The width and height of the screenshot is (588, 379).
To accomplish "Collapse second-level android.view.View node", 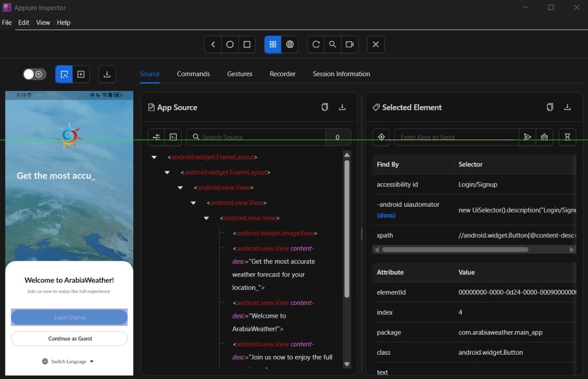I will (193, 203).
